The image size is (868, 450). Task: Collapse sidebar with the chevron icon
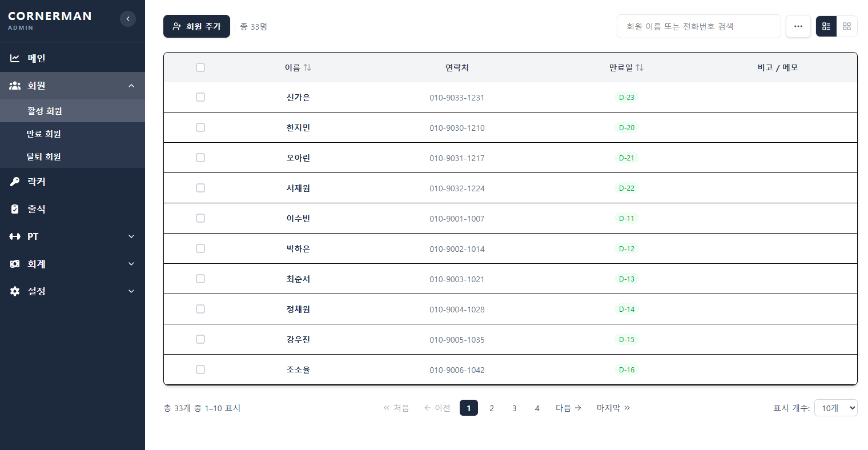point(128,19)
